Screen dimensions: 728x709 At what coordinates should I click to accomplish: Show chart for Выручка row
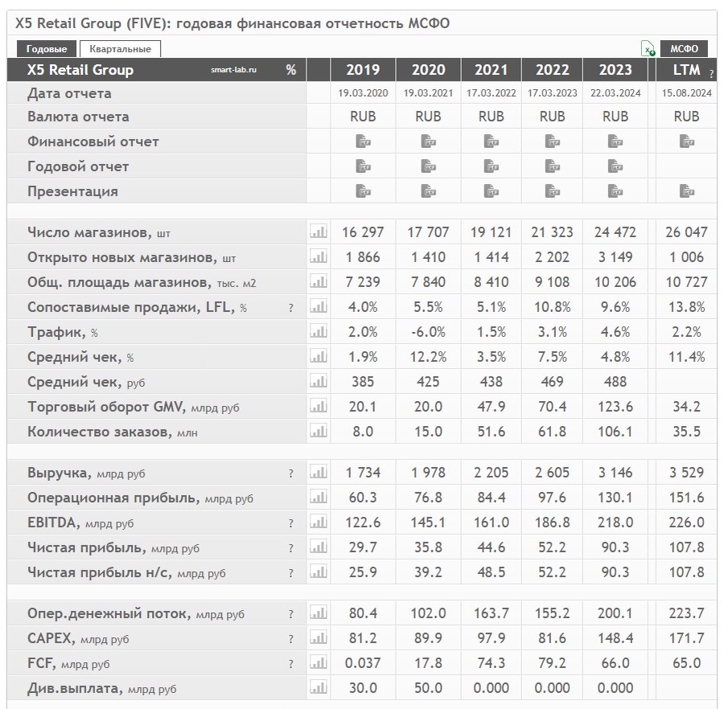pos(319,473)
